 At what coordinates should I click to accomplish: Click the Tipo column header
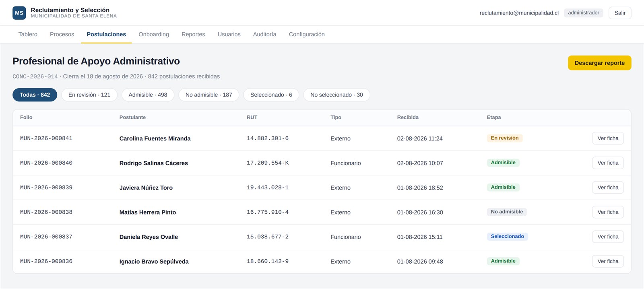[x=336, y=118]
